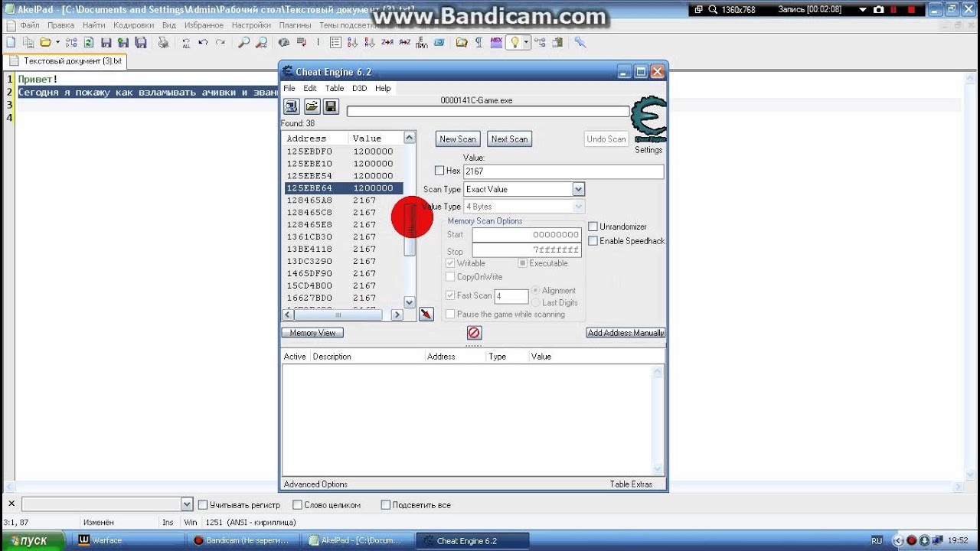This screenshot has width=980, height=551.
Task: Select the Last Digits radio button
Action: pos(536,303)
